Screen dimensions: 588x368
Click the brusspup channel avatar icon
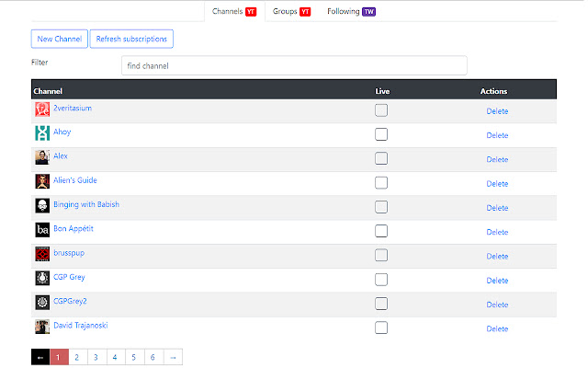click(x=42, y=254)
